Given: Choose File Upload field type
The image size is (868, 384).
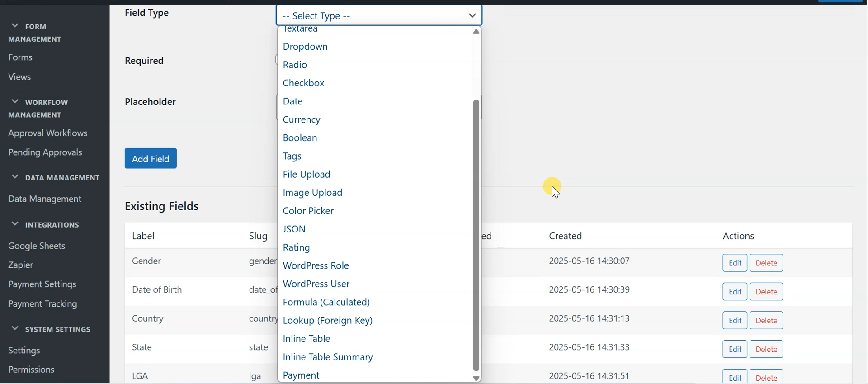Looking at the screenshot, I should click(x=374, y=175).
